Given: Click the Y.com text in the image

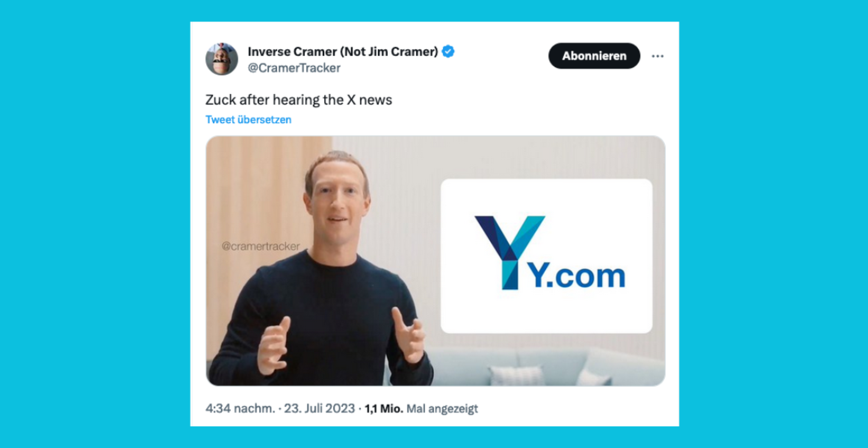Looking at the screenshot, I should 576,276.
